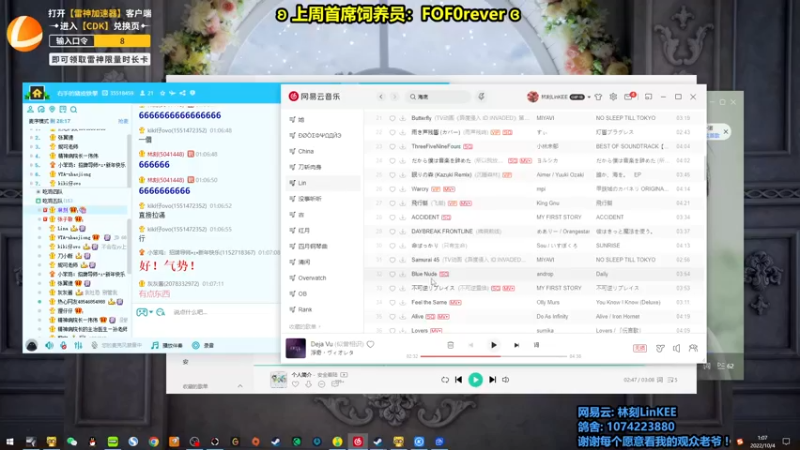
Task: Like the track heart in back music player
Action: [x=295, y=384]
